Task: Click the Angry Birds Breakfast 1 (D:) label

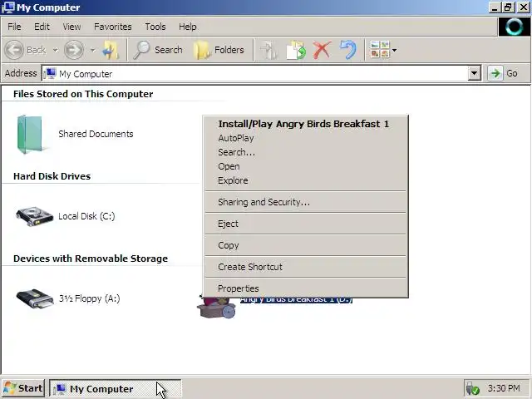Action: tap(296, 300)
